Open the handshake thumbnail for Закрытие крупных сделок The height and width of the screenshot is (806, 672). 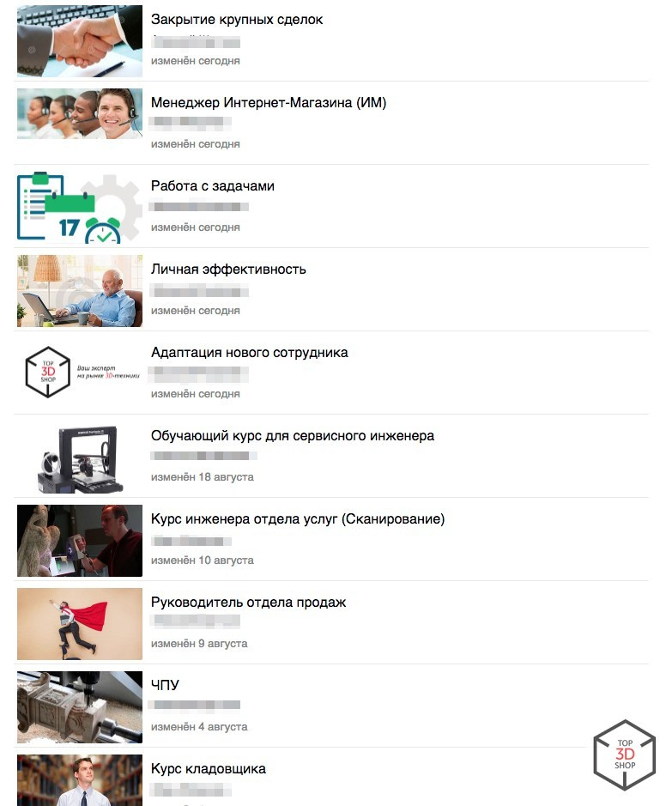[80, 41]
